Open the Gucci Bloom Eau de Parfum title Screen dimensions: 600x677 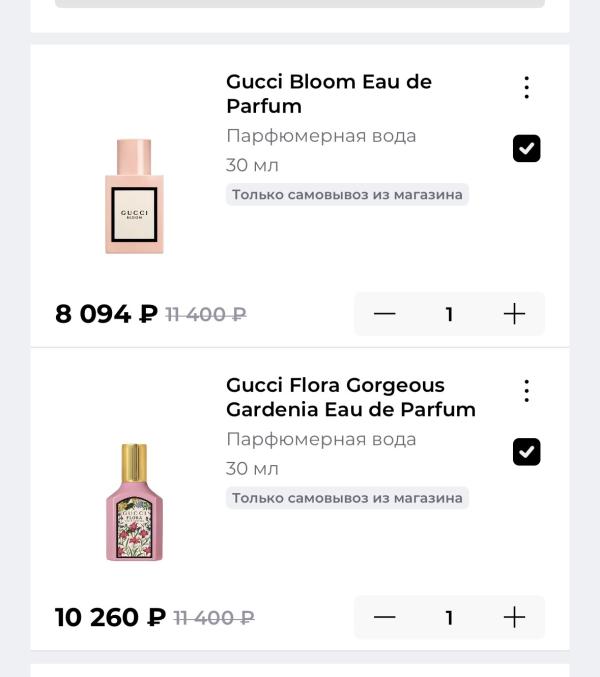click(328, 94)
